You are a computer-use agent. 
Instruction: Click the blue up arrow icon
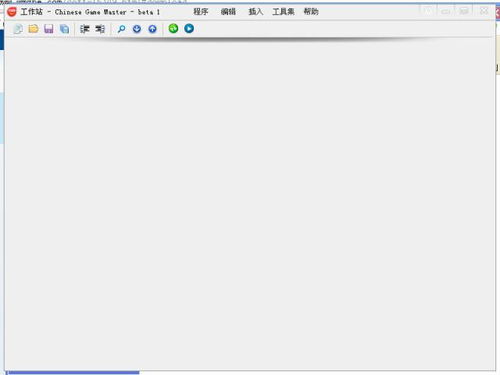tap(152, 29)
